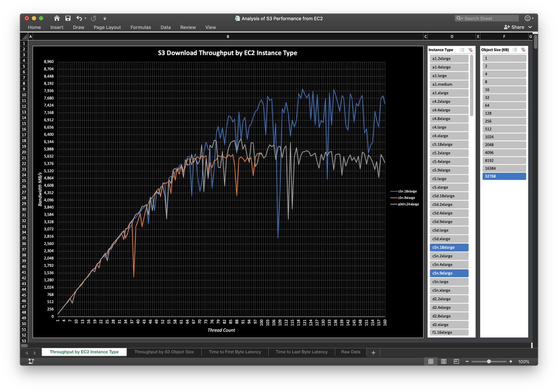The image size is (558, 392).
Task: Add a new sheet with the plus button
Action: [x=373, y=352]
